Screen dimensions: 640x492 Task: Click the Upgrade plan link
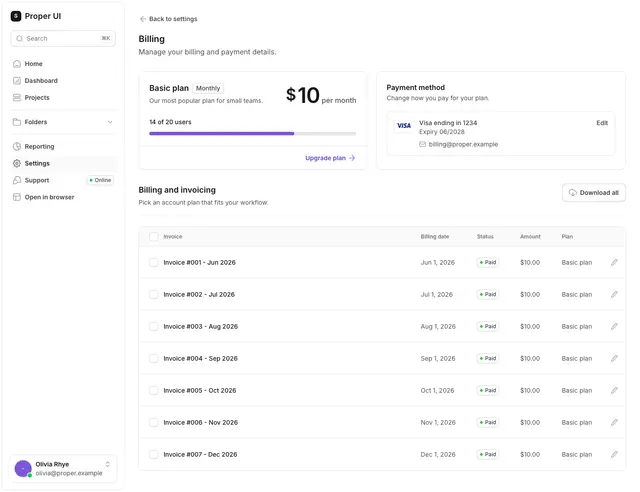coord(330,158)
